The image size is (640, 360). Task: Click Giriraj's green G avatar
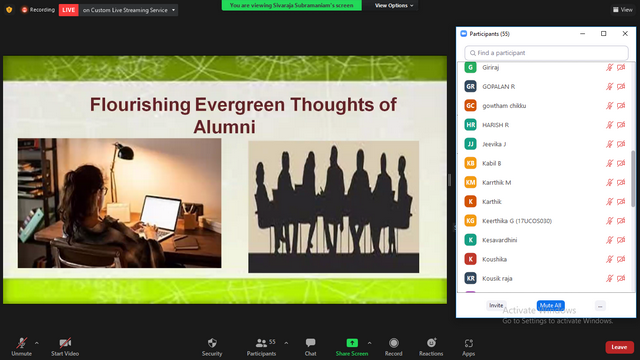470,67
